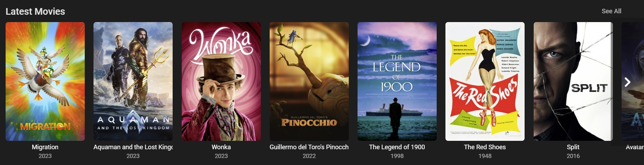644x165 pixels.
Task: Click the 1948 year under The Red Shoes
Action: pos(485,156)
